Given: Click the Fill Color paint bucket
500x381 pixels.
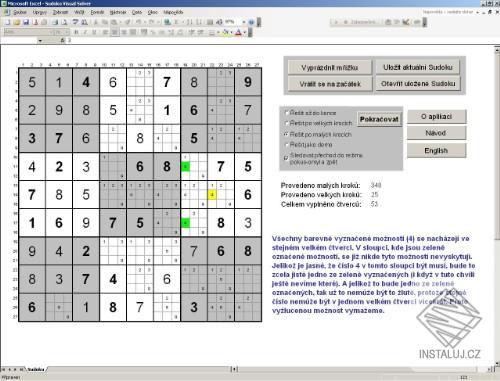Looking at the screenshot, I should pyautogui.click(x=226, y=32).
